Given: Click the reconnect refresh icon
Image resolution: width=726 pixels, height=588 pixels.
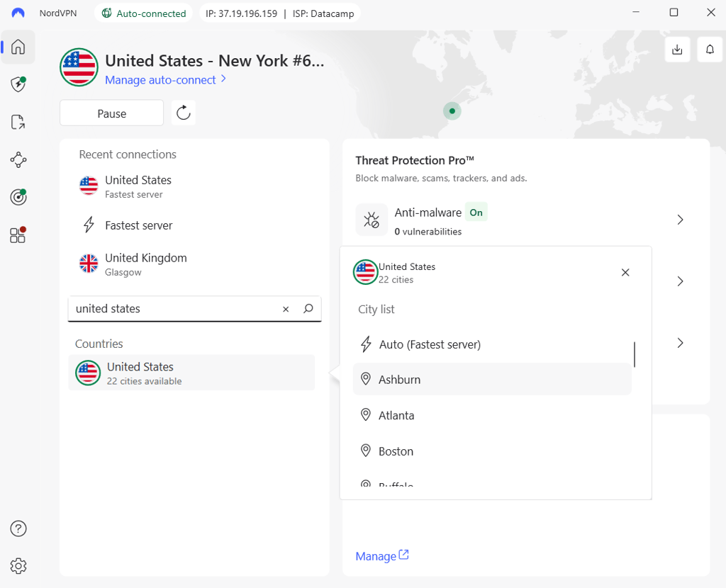Looking at the screenshot, I should tap(184, 113).
